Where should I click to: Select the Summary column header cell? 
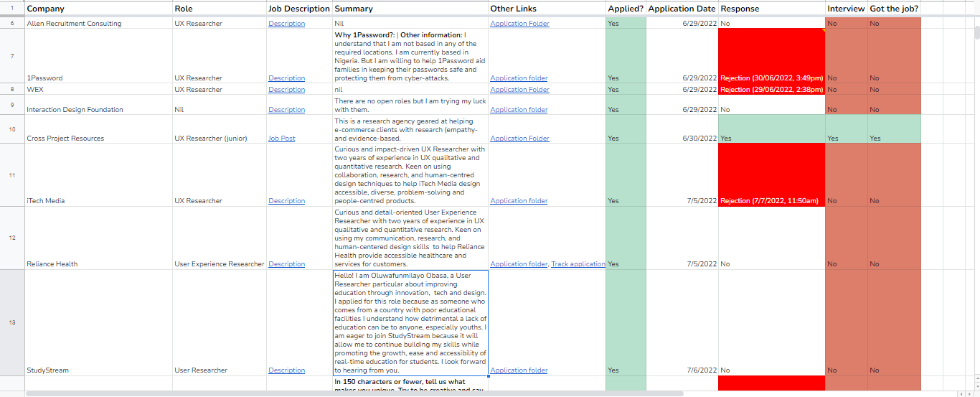(x=410, y=9)
